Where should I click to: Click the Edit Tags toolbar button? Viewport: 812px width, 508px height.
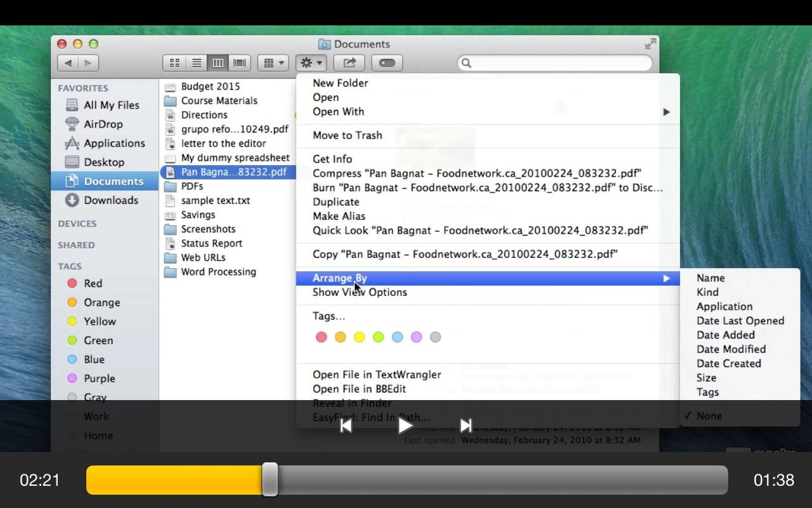click(387, 63)
